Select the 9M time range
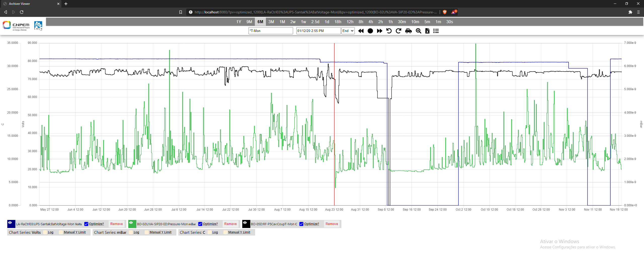 249,22
